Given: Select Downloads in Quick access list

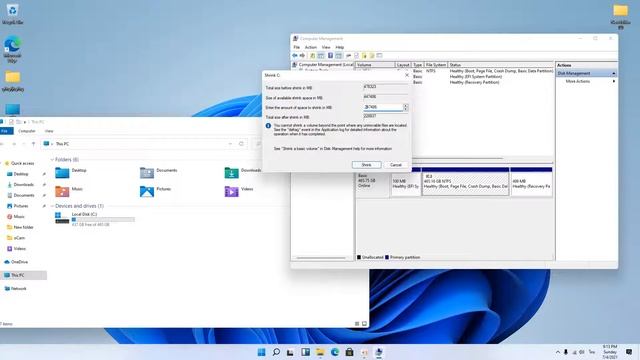Looking at the screenshot, I should tap(20, 185).
